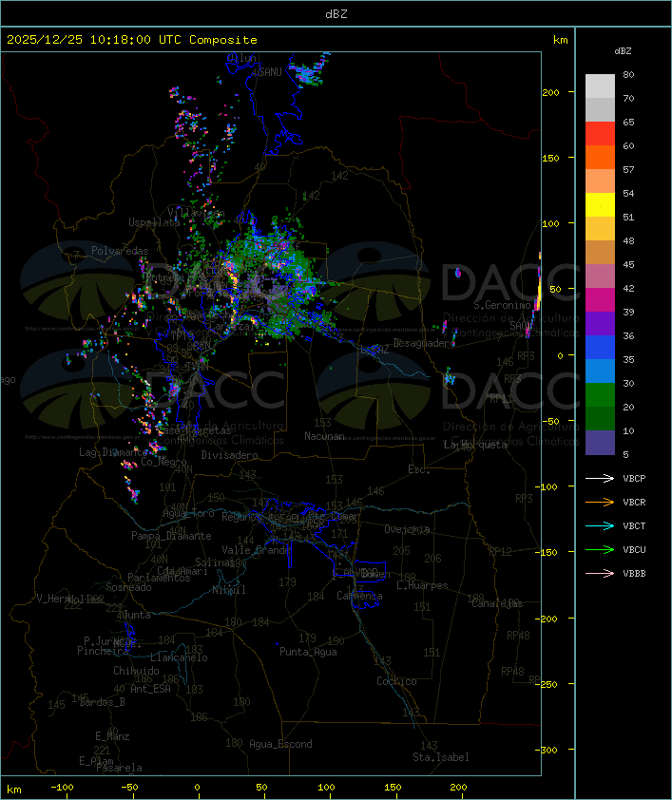This screenshot has width=672, height=800.
Task: Click the cyan VBCT arrow icon
Action: click(x=600, y=525)
